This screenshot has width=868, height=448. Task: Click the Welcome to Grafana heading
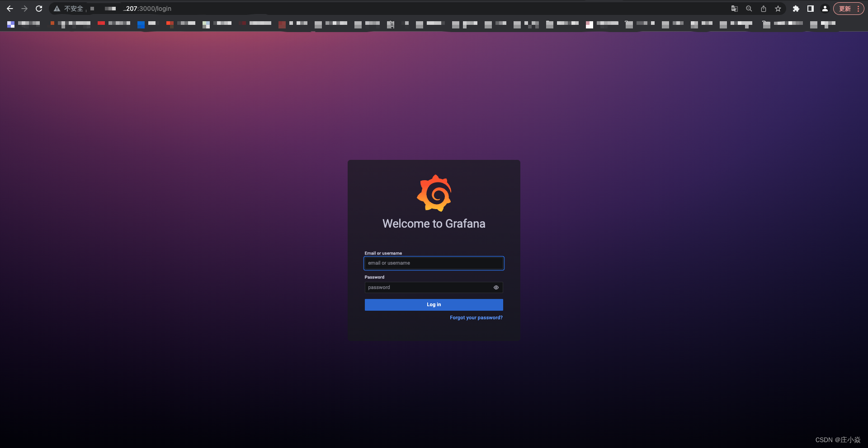click(x=434, y=224)
